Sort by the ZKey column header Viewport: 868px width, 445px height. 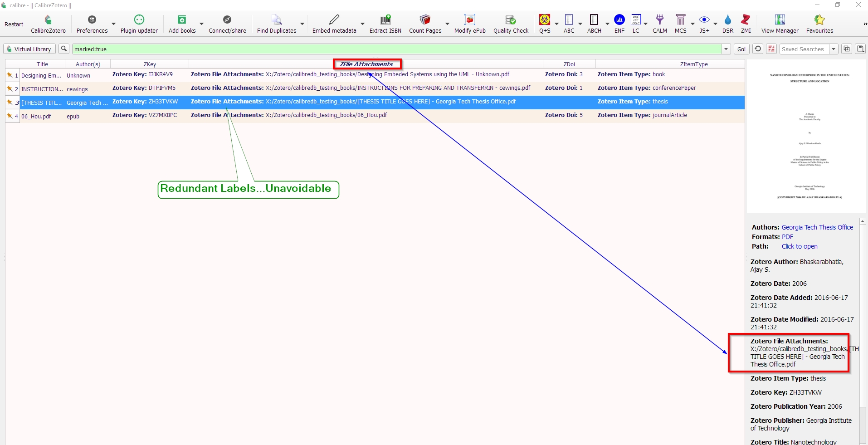150,64
